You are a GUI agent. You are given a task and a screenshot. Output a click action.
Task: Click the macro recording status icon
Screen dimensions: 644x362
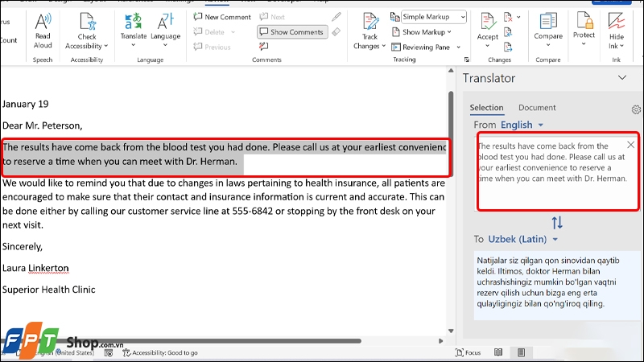tap(109, 352)
